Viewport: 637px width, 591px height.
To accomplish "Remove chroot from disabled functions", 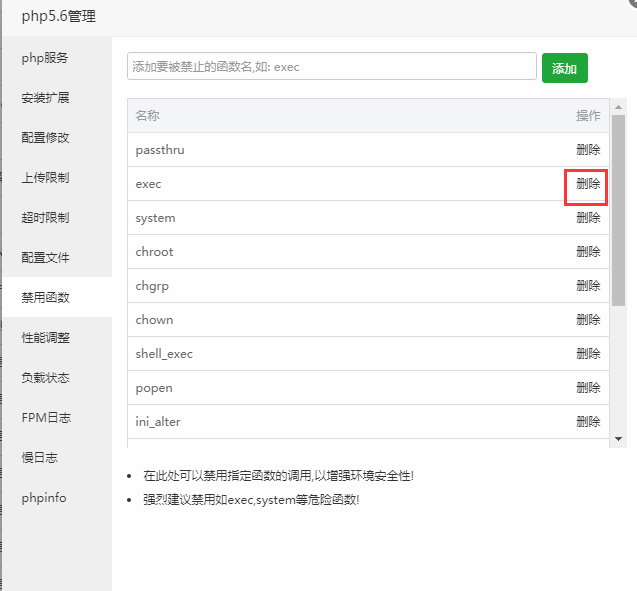I will tap(588, 252).
